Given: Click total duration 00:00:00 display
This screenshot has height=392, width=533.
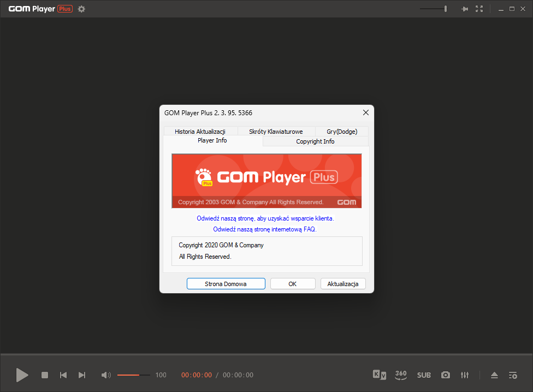Looking at the screenshot, I should point(238,375).
